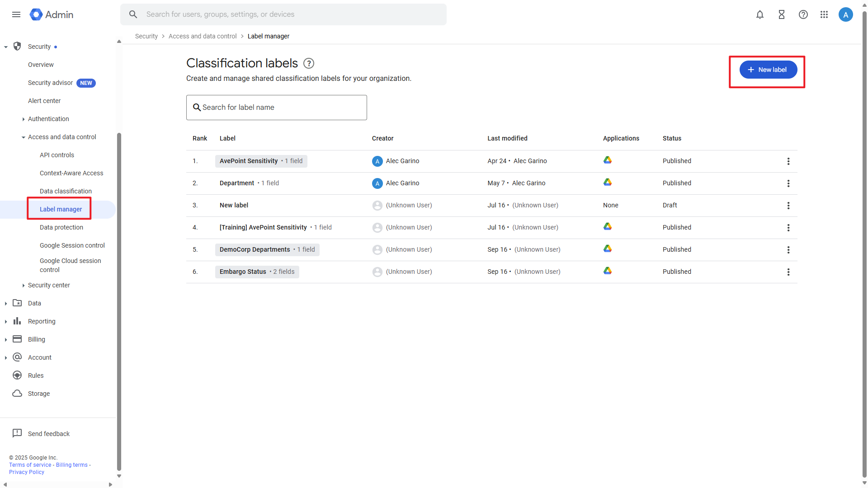Open more options for New label draft

point(788,206)
